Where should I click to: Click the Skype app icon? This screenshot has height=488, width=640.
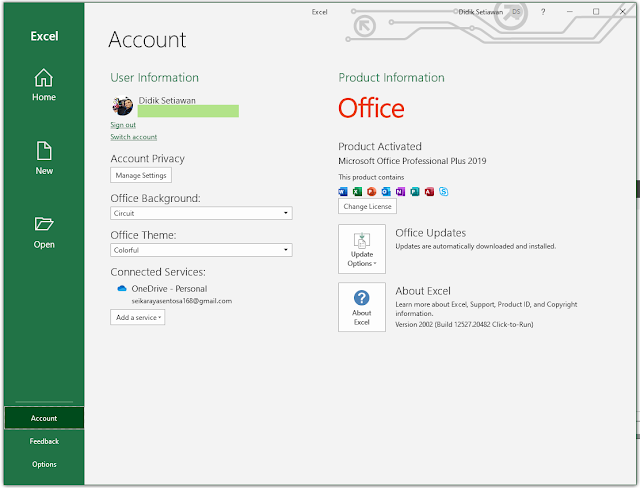pos(444,191)
